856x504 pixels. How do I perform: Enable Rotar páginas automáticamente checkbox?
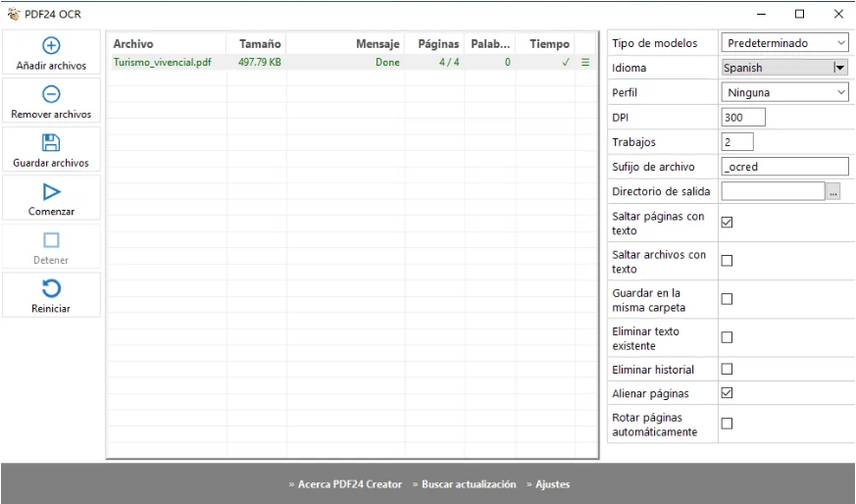[x=727, y=424]
